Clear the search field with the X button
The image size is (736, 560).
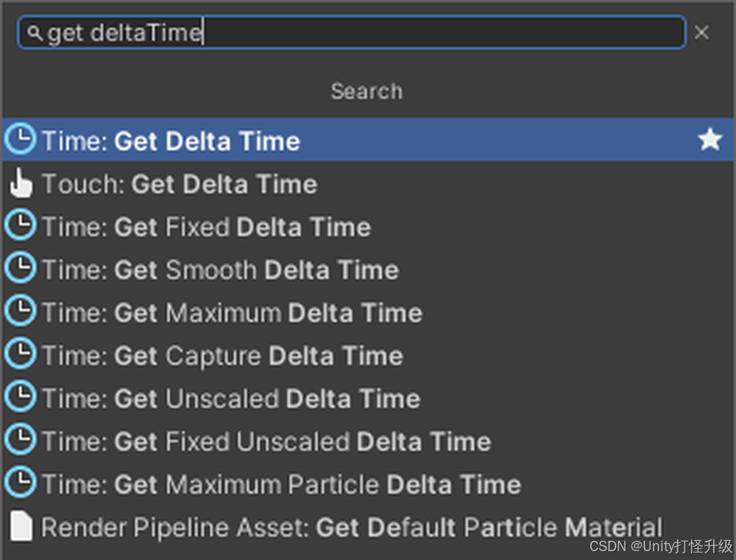point(701,33)
